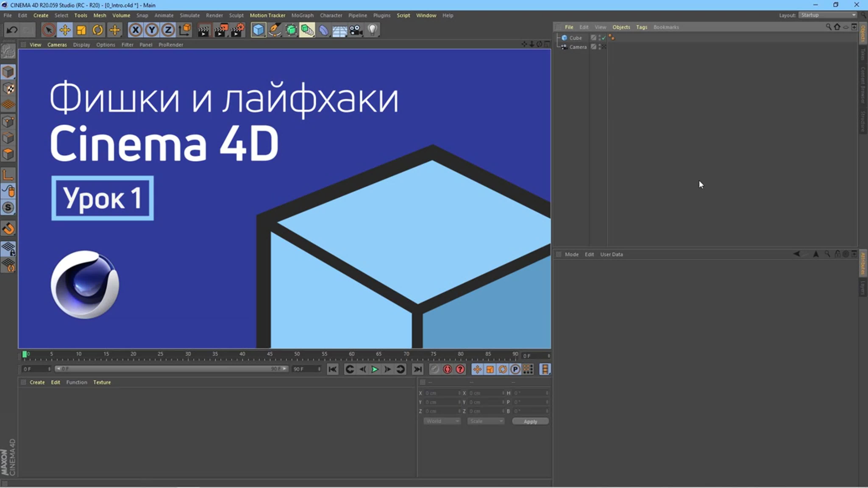868x488 pixels.
Task: Toggle Camera object enable mark
Action: tap(604, 47)
